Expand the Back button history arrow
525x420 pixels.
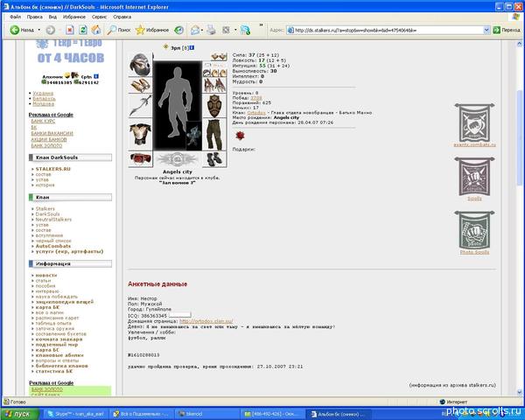[38, 30]
